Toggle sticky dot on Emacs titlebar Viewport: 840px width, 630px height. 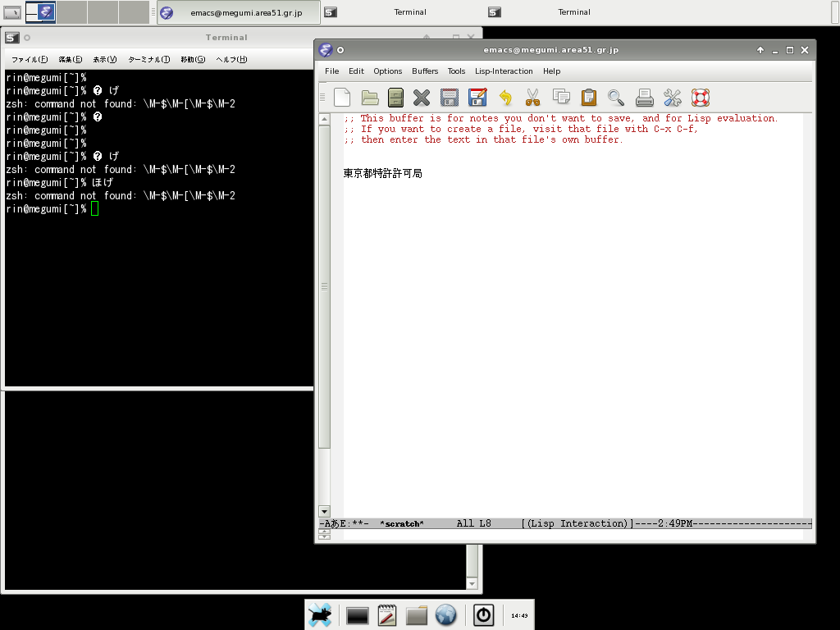coord(340,50)
